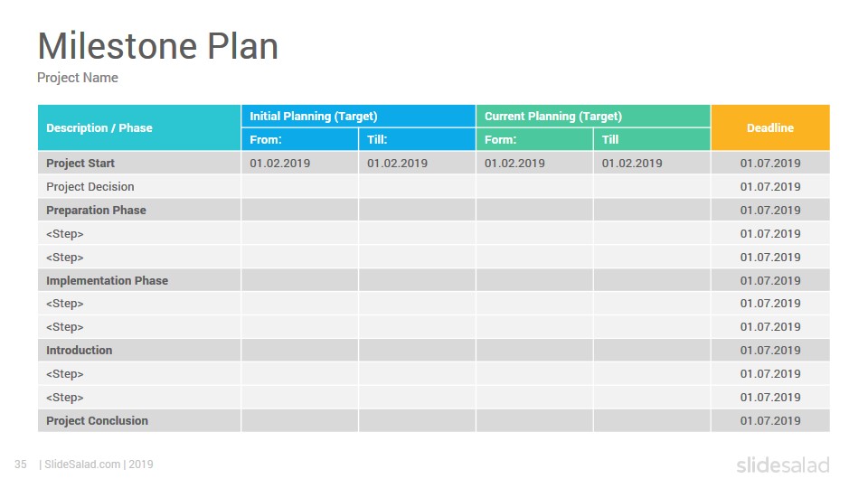The width and height of the screenshot is (868, 488).
Task: Select the Description / Phase header cell
Action: pos(139,127)
